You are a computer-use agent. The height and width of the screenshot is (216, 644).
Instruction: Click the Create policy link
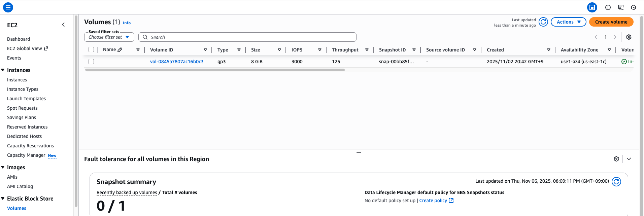click(x=433, y=201)
